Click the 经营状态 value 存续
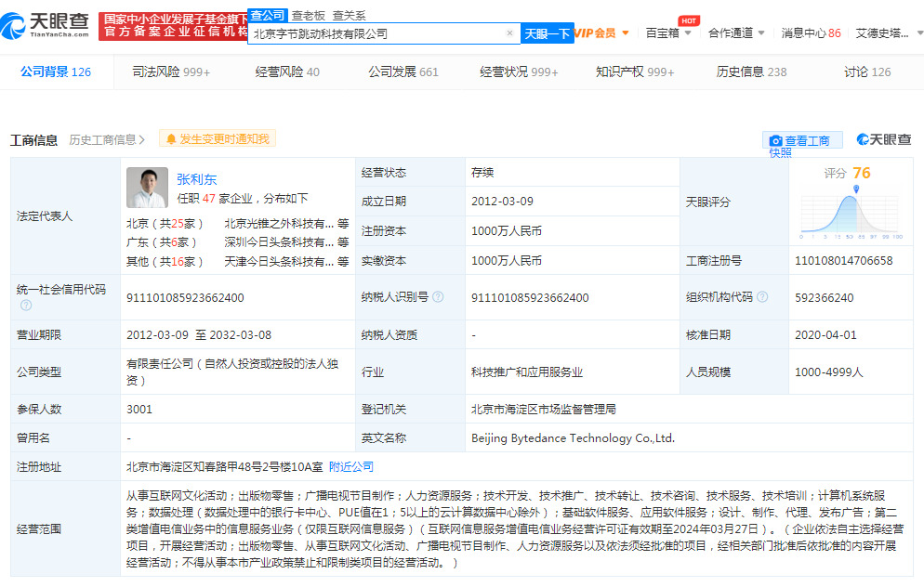 coord(482,173)
